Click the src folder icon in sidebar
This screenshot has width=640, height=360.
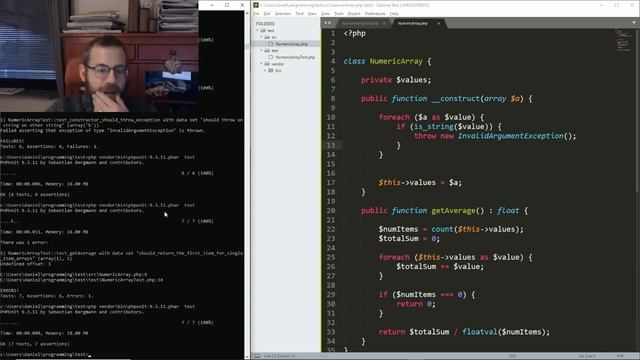point(267,37)
